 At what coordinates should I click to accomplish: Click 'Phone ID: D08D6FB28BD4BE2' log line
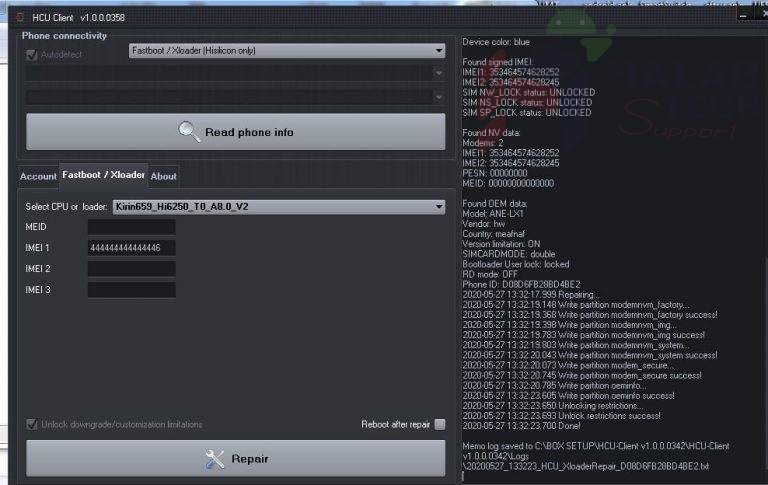click(x=521, y=284)
